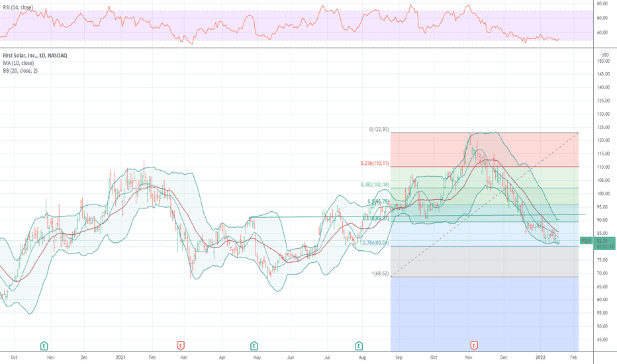Click the Jul label on the time axis
Viewport: 617px width, 364px height.
tap(327, 357)
